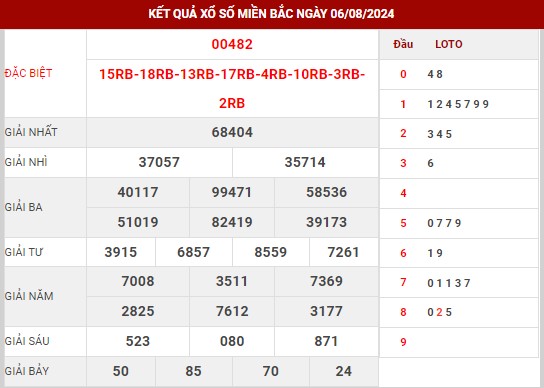Click the LOTO column header

point(449,44)
